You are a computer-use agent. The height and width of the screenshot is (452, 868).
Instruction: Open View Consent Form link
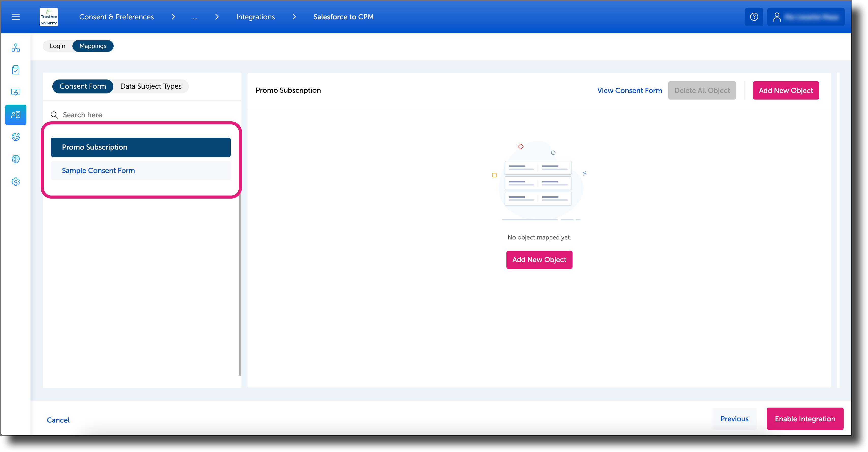pyautogui.click(x=629, y=90)
